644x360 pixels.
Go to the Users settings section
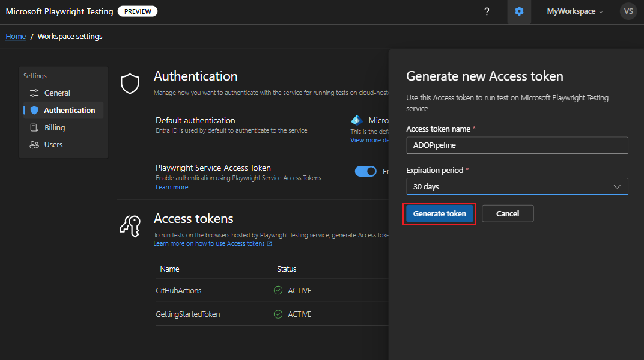point(53,145)
